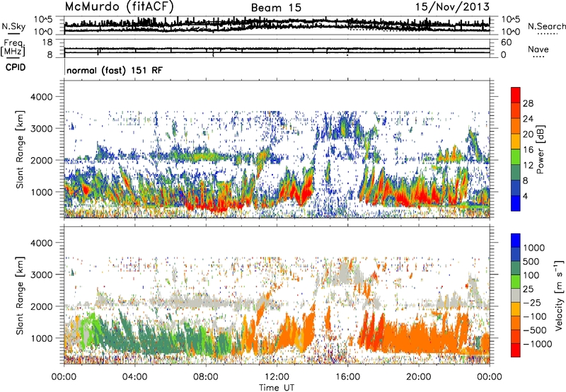Click the '08:00' time axis label
Screen dimensions: 566x392
click(x=206, y=377)
